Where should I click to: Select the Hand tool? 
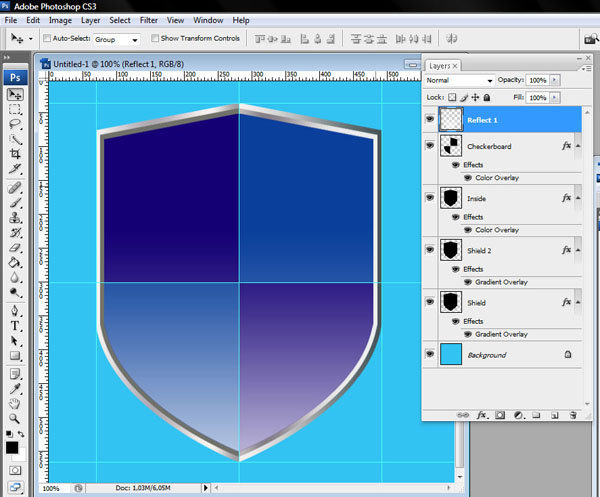pyautogui.click(x=15, y=404)
